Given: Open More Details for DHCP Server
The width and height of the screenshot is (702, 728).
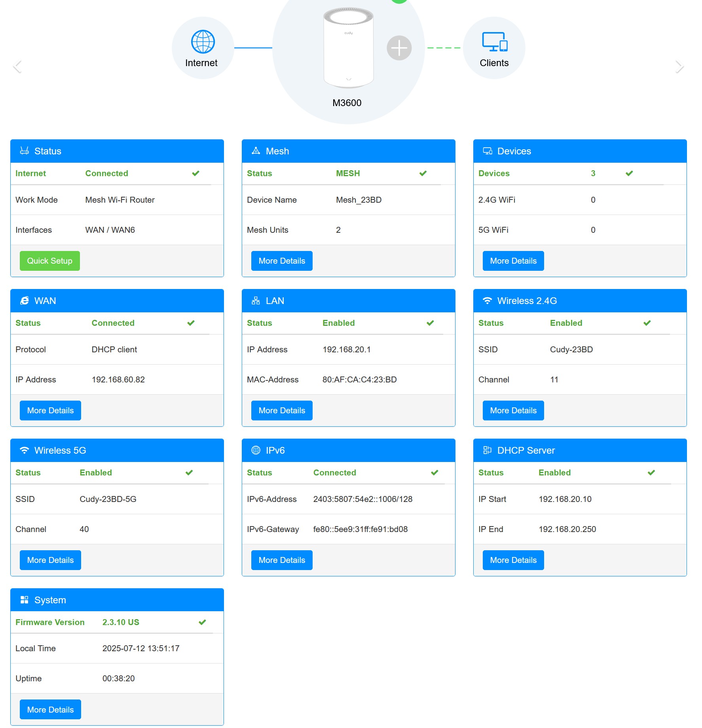Looking at the screenshot, I should [x=513, y=560].
